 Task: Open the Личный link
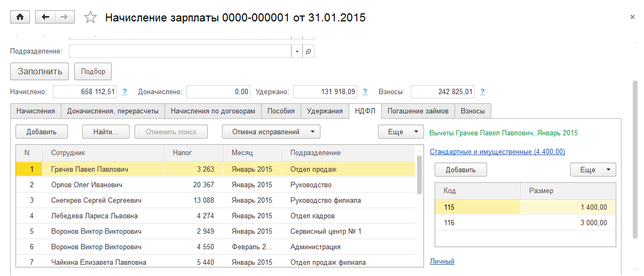pos(442,262)
